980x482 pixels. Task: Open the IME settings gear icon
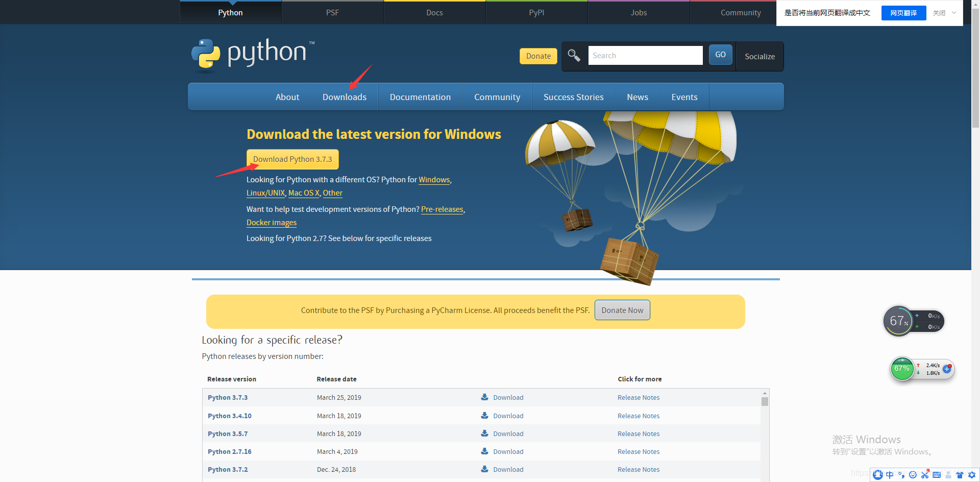coord(972,475)
